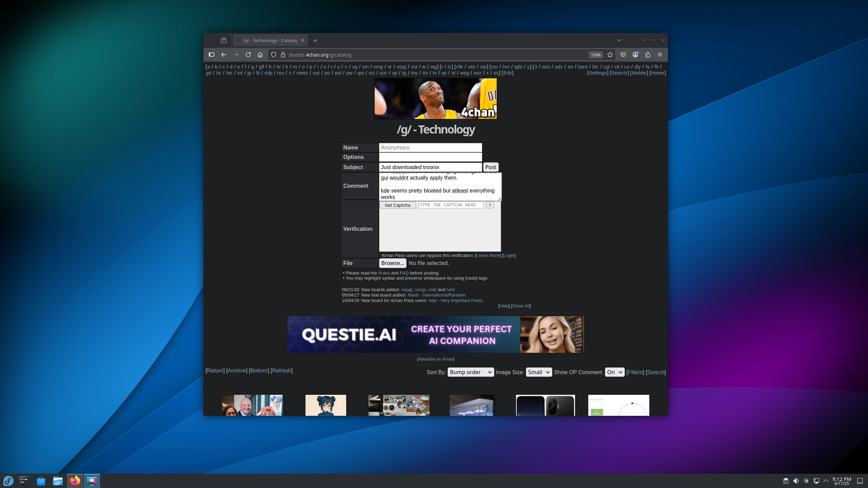Image resolution: width=868 pixels, height=488 pixels.
Task: Open the /pol/ board link
Action: (338, 73)
